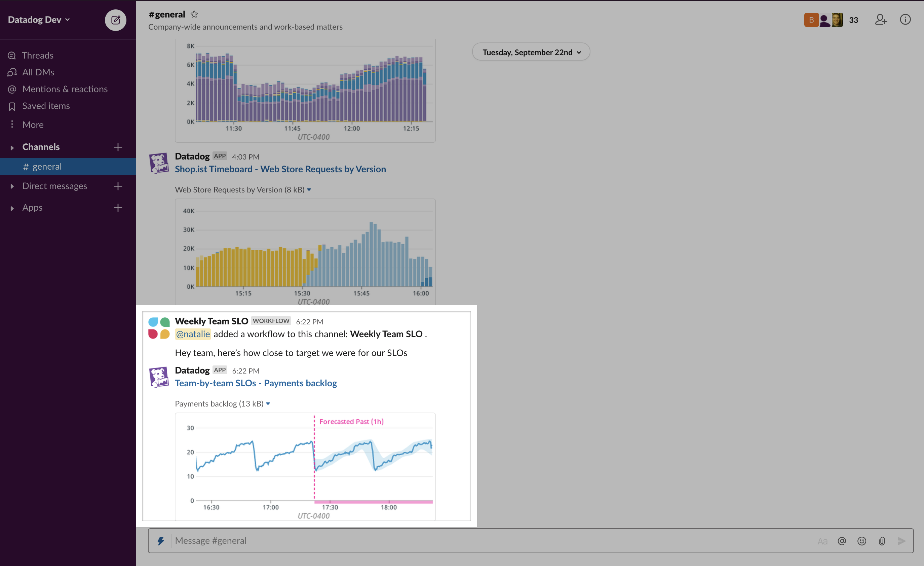924x566 pixels.
Task: Open All DMs from the sidebar
Action: [x=38, y=72]
